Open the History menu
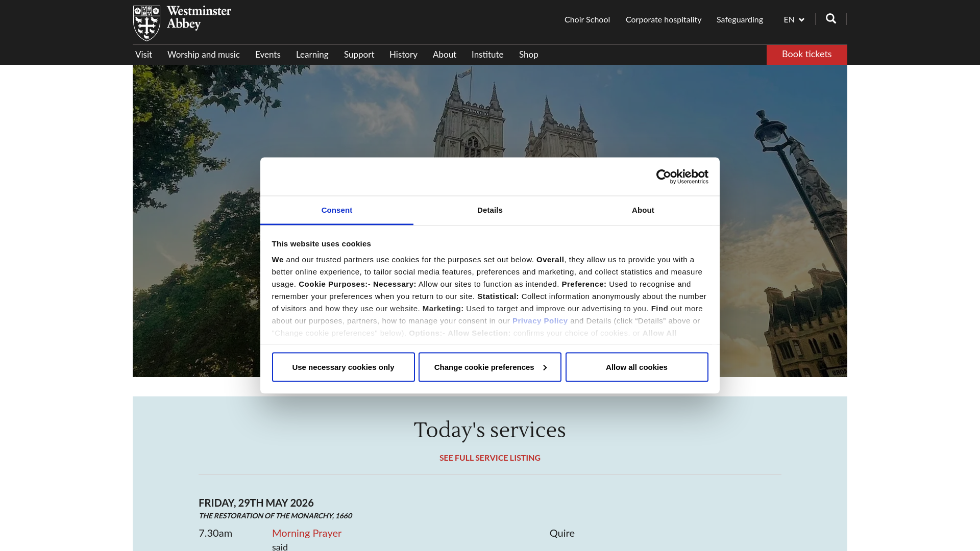980x551 pixels. (403, 55)
